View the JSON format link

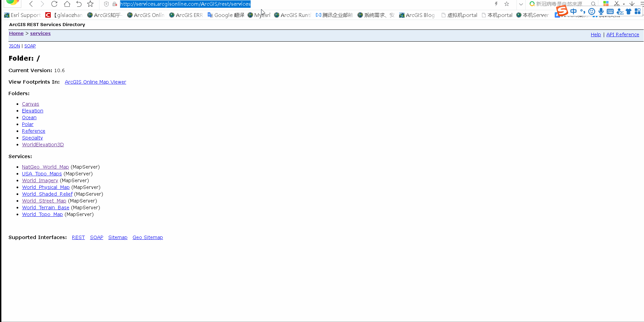pyautogui.click(x=15, y=46)
